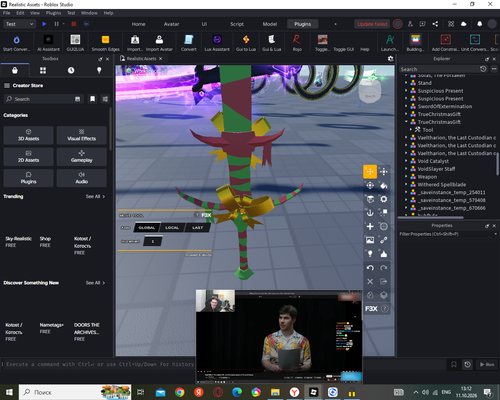Open the Audio category
This screenshot has height=400, width=500.
click(82, 178)
